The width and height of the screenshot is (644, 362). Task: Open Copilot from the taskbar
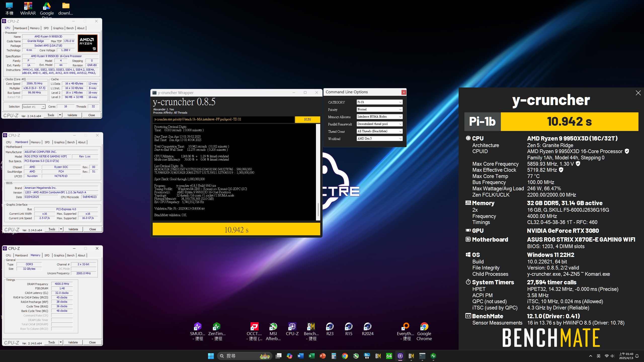click(290, 356)
